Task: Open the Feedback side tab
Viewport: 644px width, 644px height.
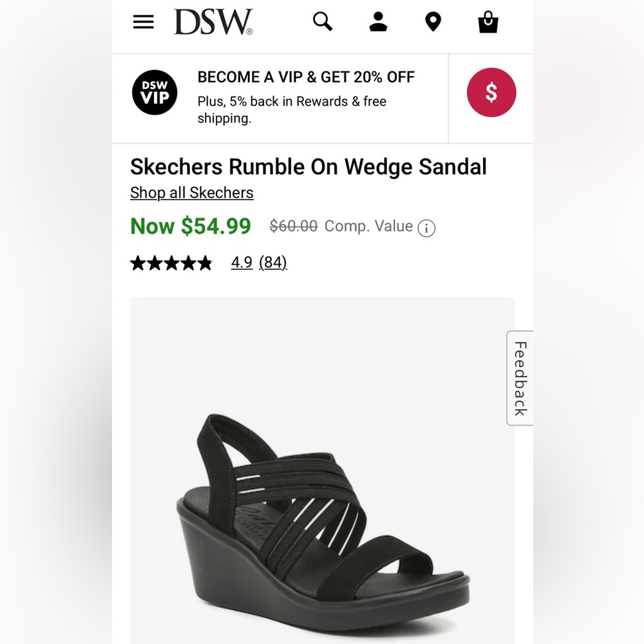Action: pyautogui.click(x=520, y=377)
